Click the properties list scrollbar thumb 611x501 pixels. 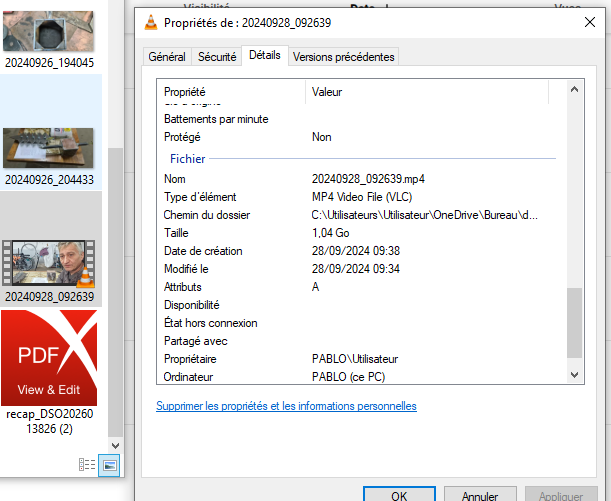tap(574, 323)
